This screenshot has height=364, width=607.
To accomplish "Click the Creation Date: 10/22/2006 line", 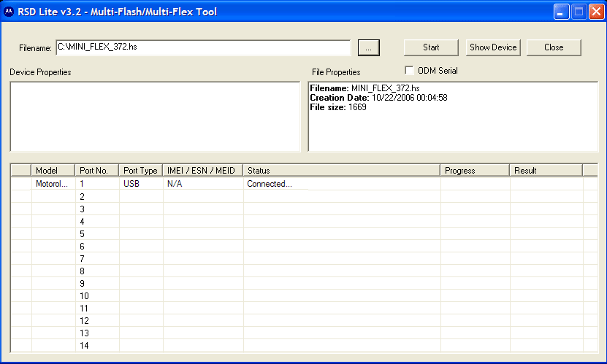I will point(378,98).
